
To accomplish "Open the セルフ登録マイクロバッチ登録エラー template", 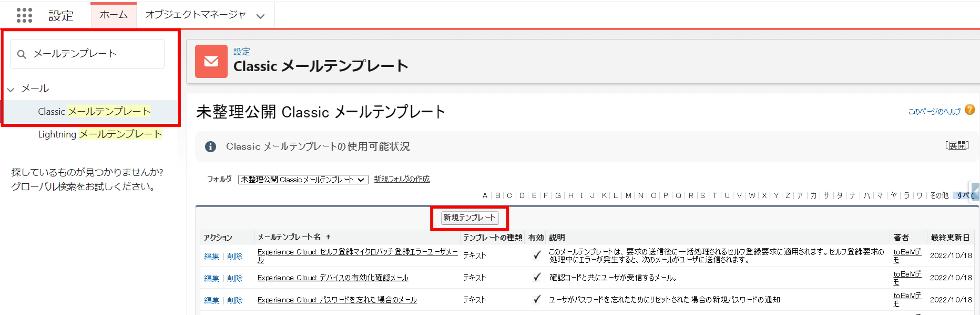I will pos(358,256).
